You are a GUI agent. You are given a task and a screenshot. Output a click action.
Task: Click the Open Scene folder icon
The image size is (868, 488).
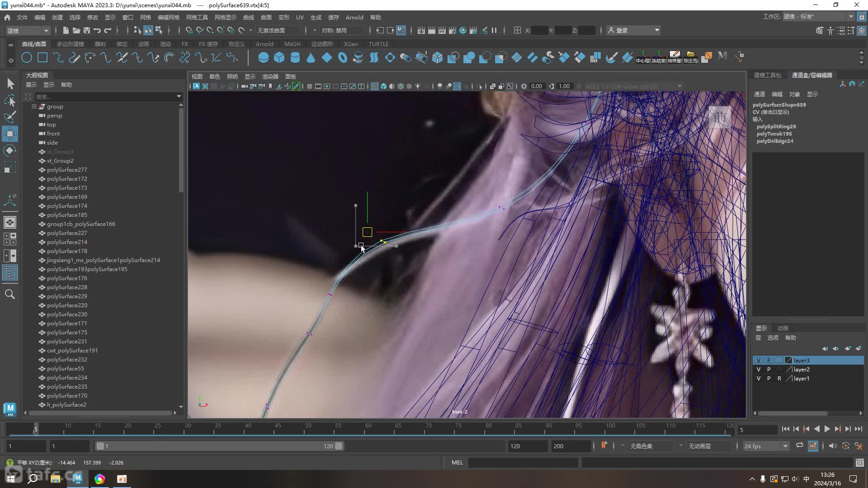[x=76, y=30]
